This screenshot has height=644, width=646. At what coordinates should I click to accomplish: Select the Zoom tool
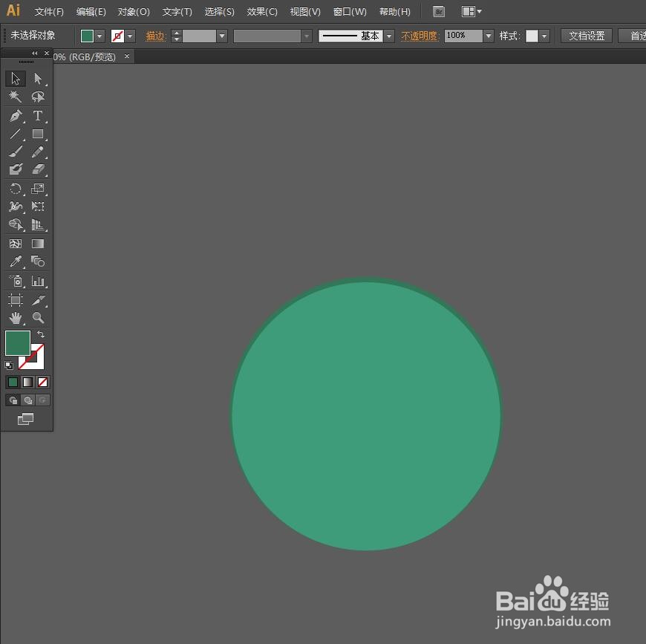pos(38,318)
